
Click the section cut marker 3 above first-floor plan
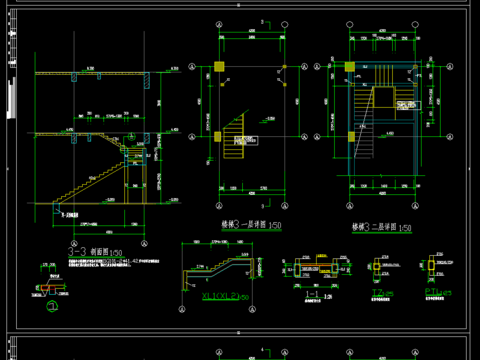coord(266,24)
